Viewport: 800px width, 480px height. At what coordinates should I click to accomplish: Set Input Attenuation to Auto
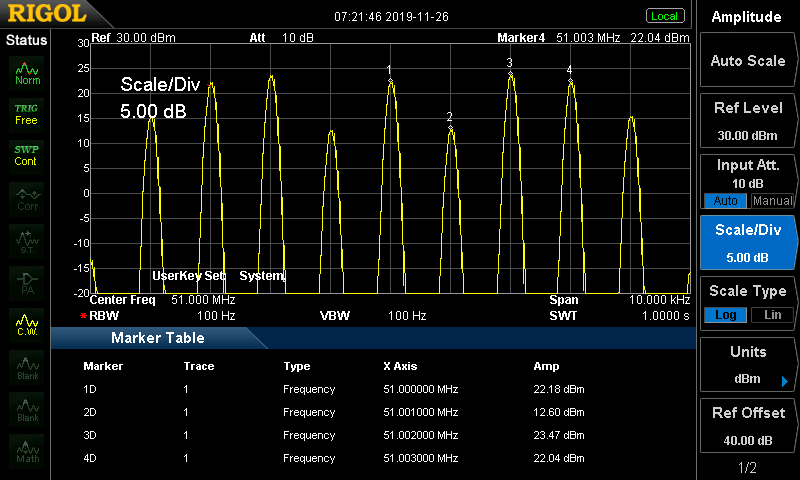(x=724, y=201)
